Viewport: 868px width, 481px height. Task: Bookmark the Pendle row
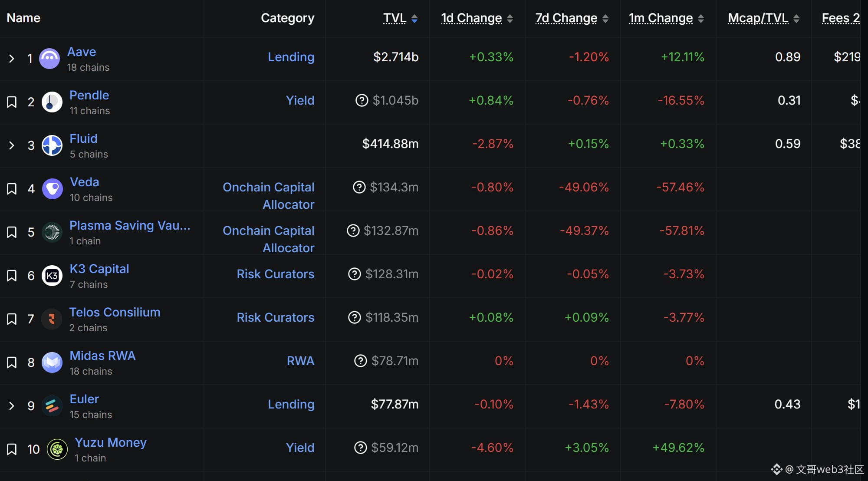click(12, 102)
